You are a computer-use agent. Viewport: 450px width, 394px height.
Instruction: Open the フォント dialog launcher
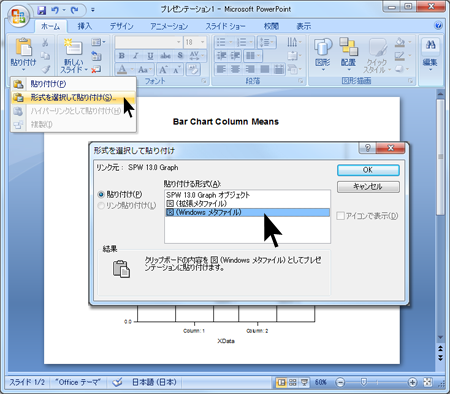click(x=203, y=81)
